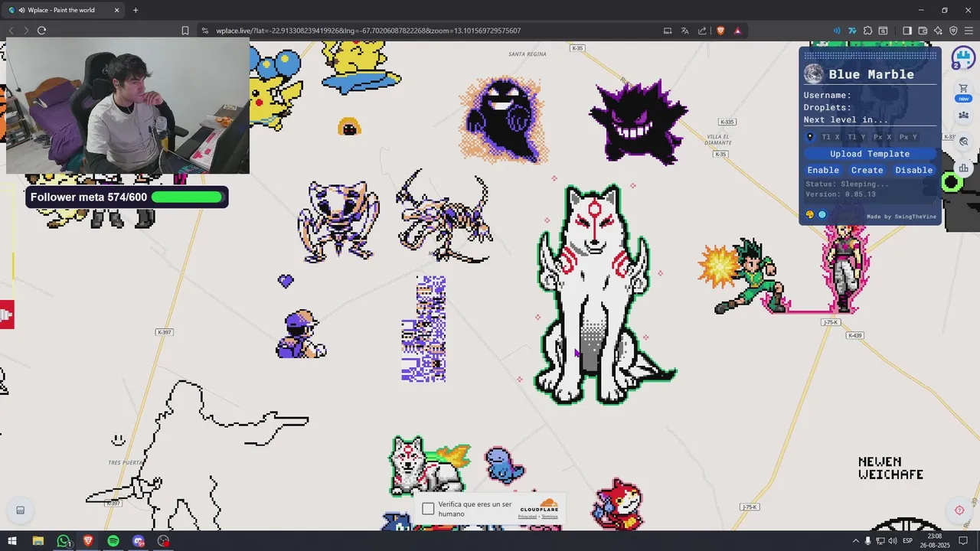The width and height of the screenshot is (980, 551).
Task: Open File Explorer from the taskbar
Action: click(38, 541)
